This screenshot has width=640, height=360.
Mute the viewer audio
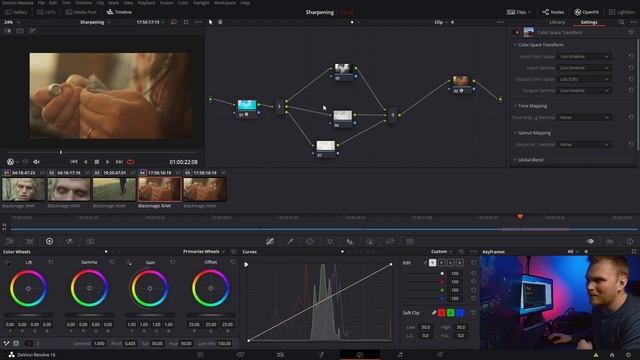(36, 162)
